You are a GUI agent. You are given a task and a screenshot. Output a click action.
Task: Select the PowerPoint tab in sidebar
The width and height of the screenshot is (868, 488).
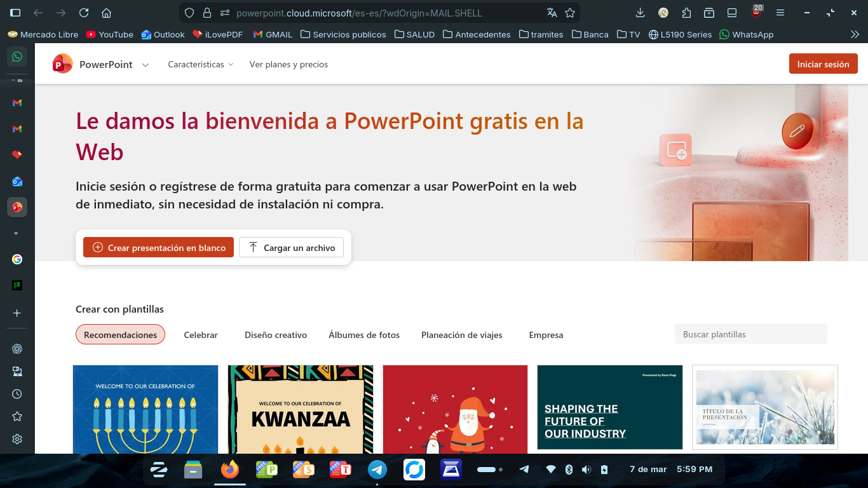[17, 207]
